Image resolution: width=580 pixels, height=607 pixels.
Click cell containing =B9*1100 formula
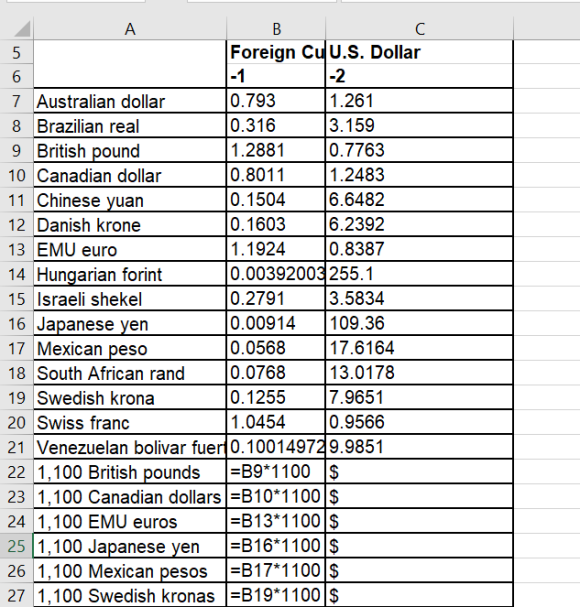[276, 472]
